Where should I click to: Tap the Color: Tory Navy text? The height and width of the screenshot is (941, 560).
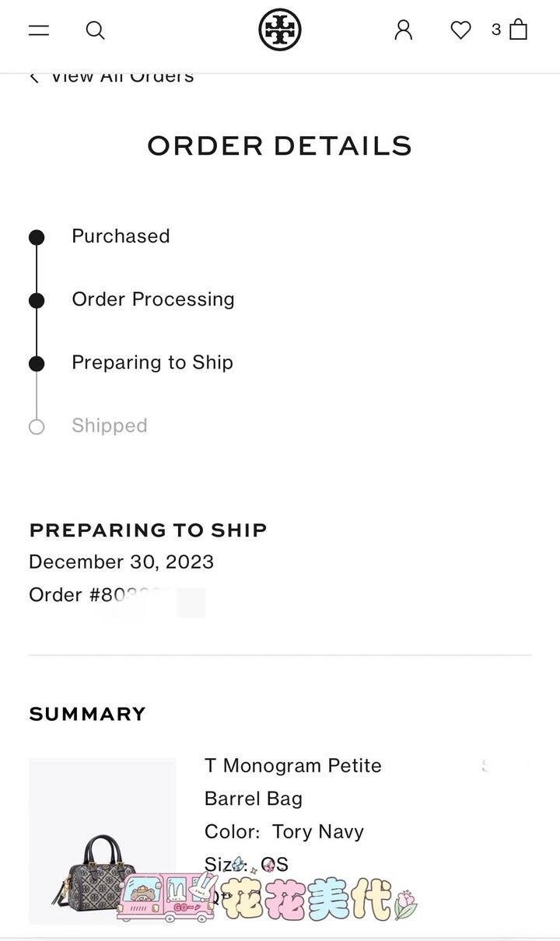(x=284, y=831)
